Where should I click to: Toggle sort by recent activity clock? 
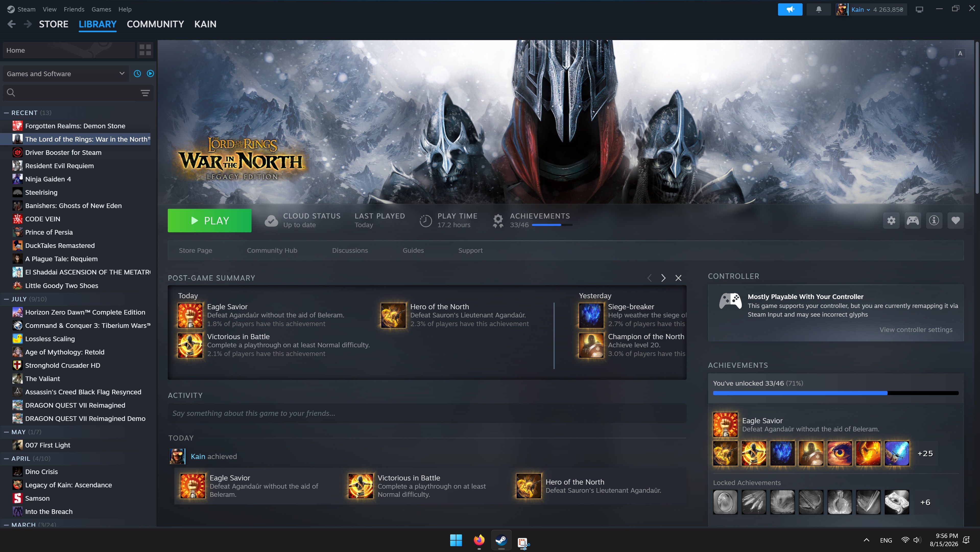tap(137, 74)
